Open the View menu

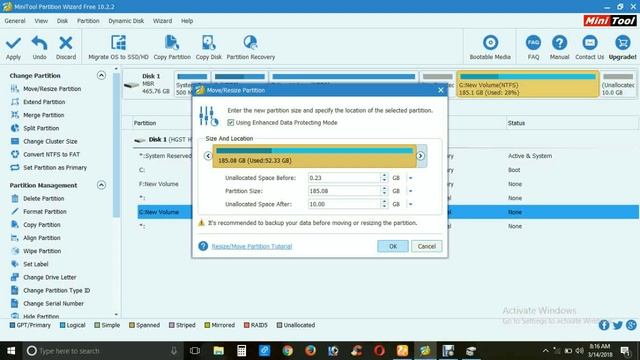41,21
